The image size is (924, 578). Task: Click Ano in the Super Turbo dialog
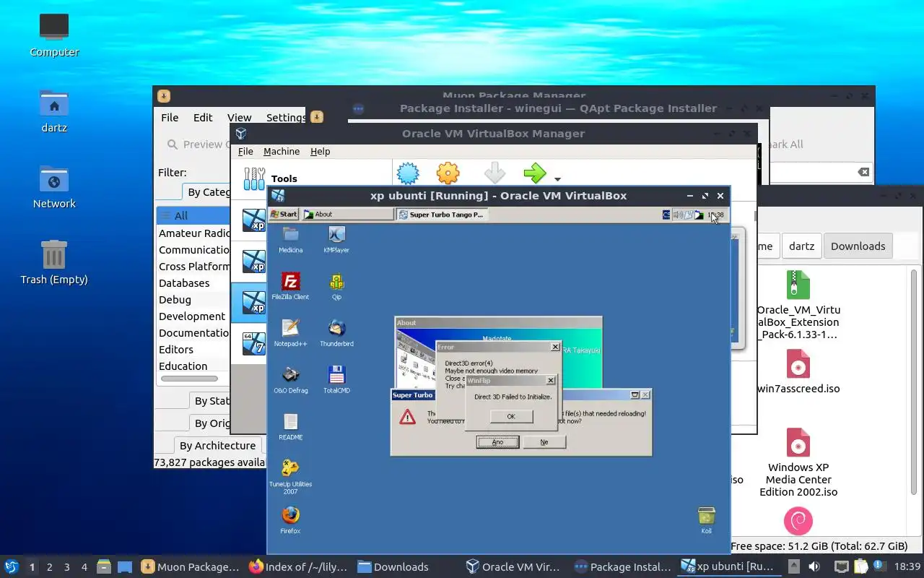497,441
